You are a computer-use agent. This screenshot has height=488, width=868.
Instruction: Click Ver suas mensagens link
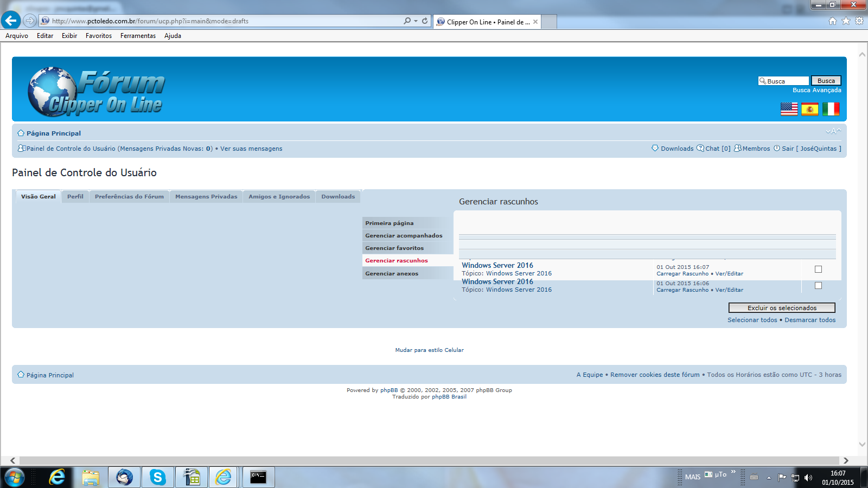[251, 149]
